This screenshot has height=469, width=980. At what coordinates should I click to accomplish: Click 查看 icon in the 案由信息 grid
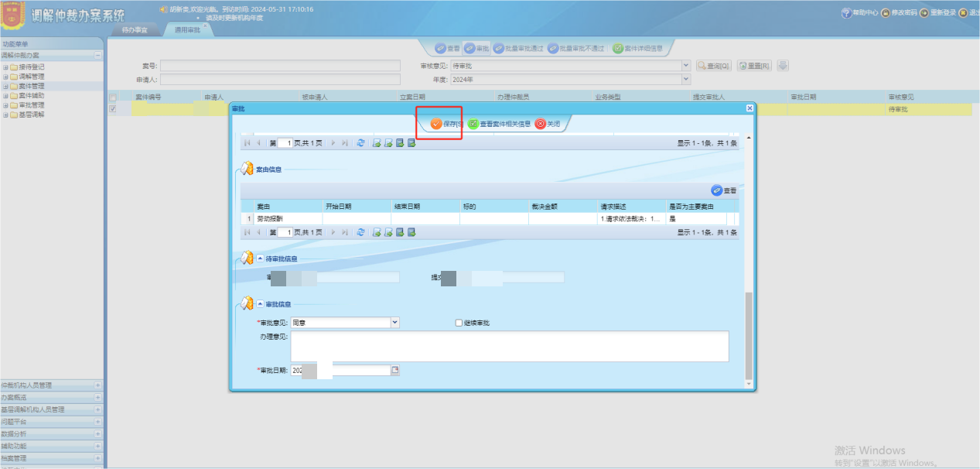[x=724, y=190]
